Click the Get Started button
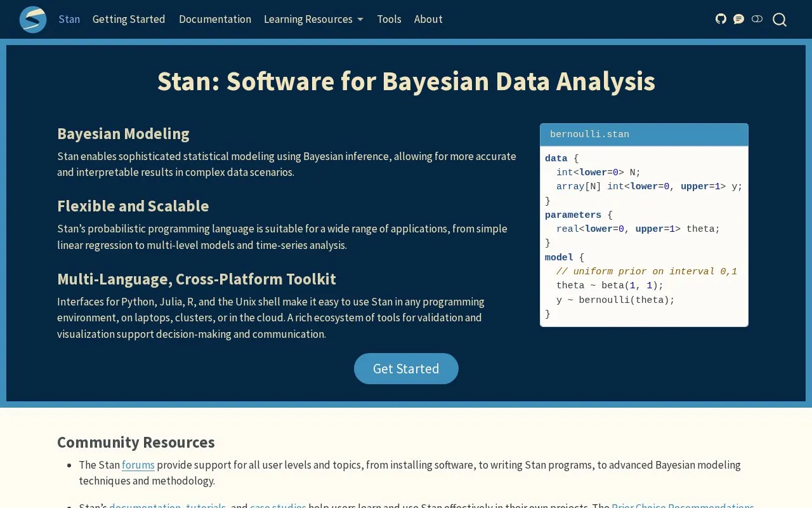This screenshot has width=812, height=508. (406, 368)
